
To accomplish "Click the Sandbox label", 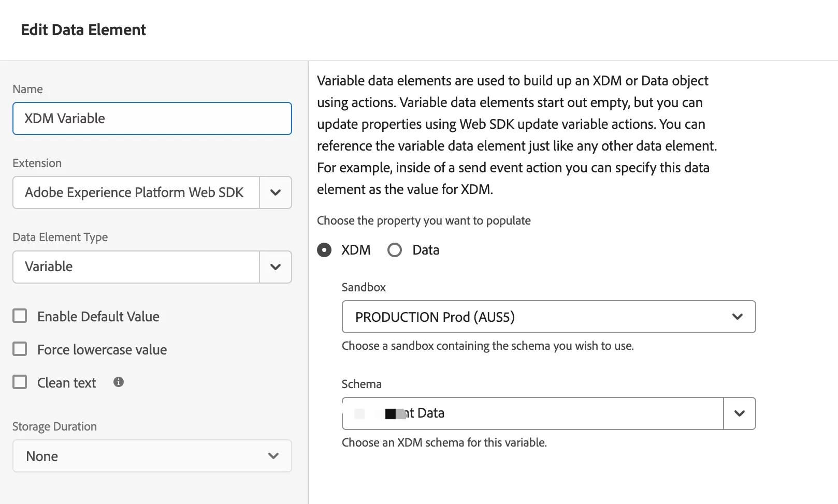I will coord(364,287).
